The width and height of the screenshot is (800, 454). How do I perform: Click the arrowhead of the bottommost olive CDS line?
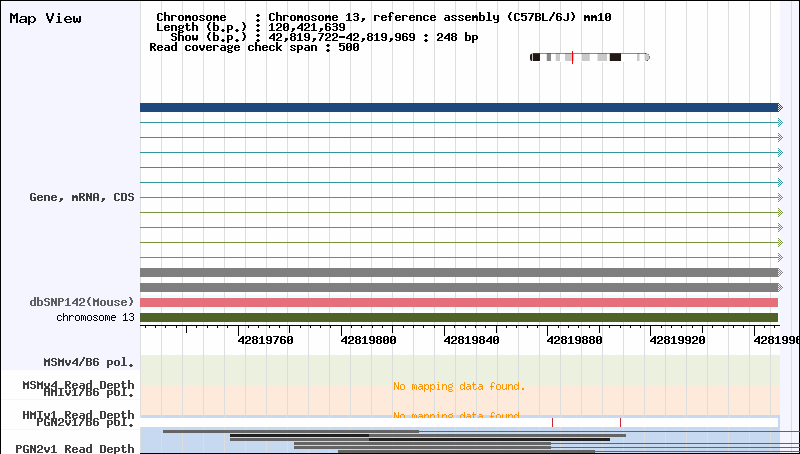coord(780,257)
